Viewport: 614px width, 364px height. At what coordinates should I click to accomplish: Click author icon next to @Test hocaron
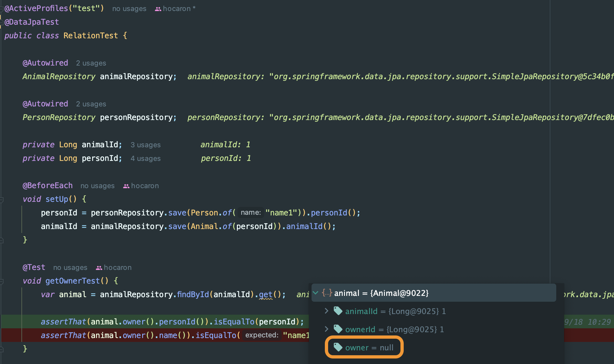[x=99, y=268]
